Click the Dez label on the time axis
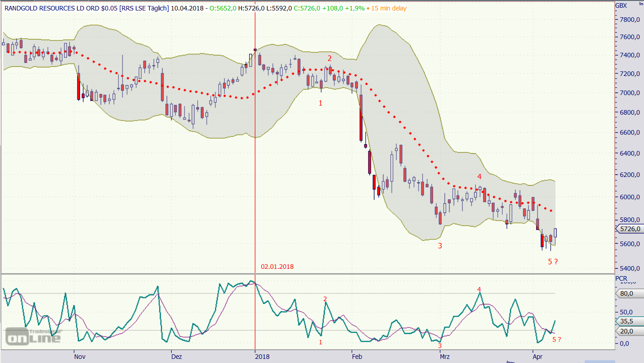The height and width of the screenshot is (363, 644). (178, 356)
